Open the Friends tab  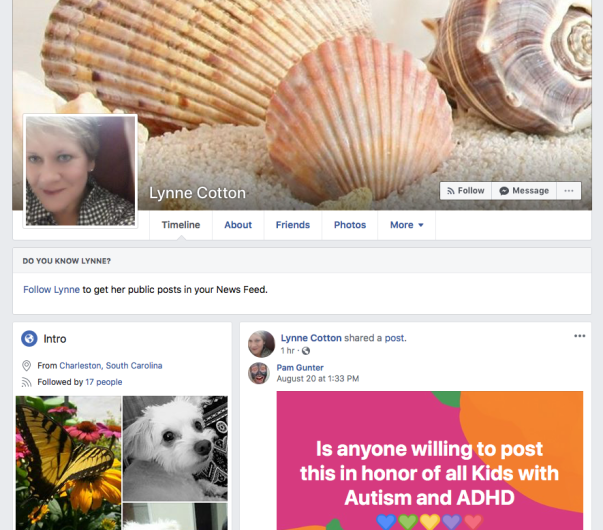click(293, 225)
